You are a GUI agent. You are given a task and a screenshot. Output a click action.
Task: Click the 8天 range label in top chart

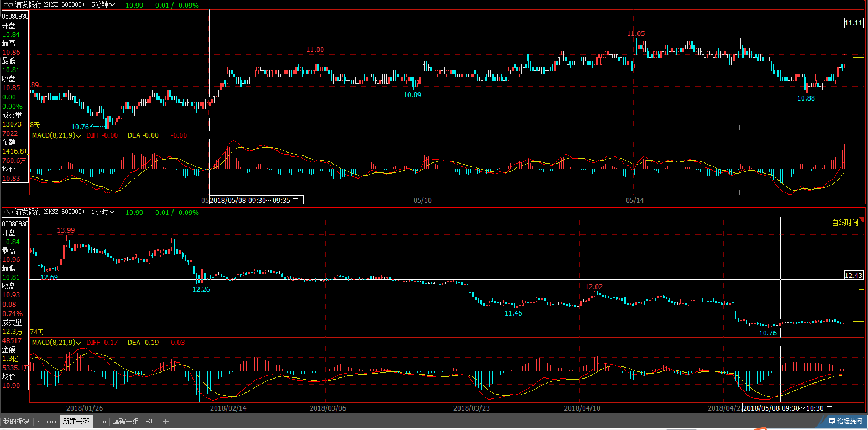35,125
